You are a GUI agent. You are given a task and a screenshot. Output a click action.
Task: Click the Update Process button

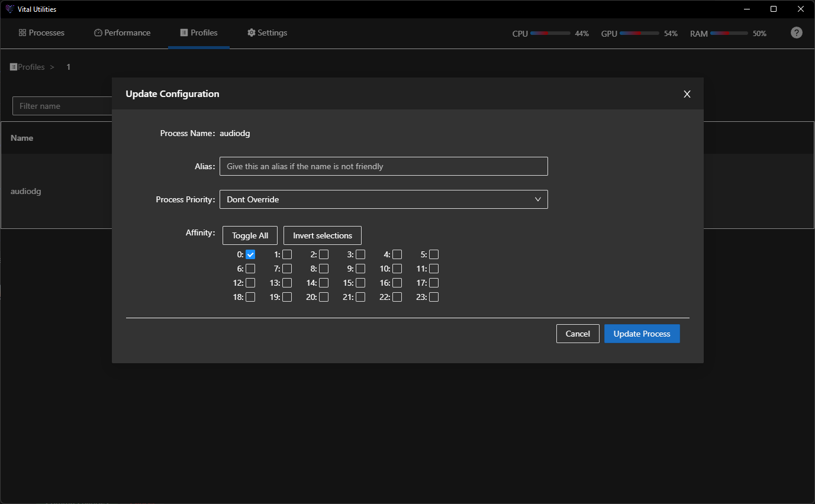[x=642, y=334]
